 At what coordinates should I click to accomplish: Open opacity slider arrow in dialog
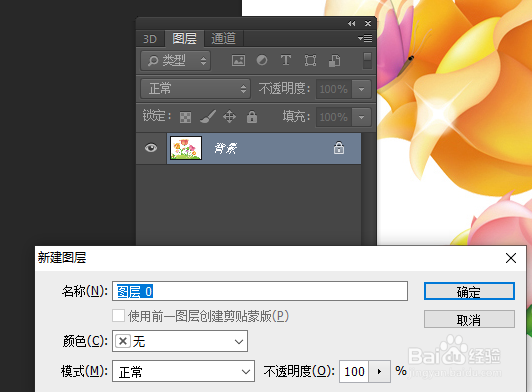point(379,372)
